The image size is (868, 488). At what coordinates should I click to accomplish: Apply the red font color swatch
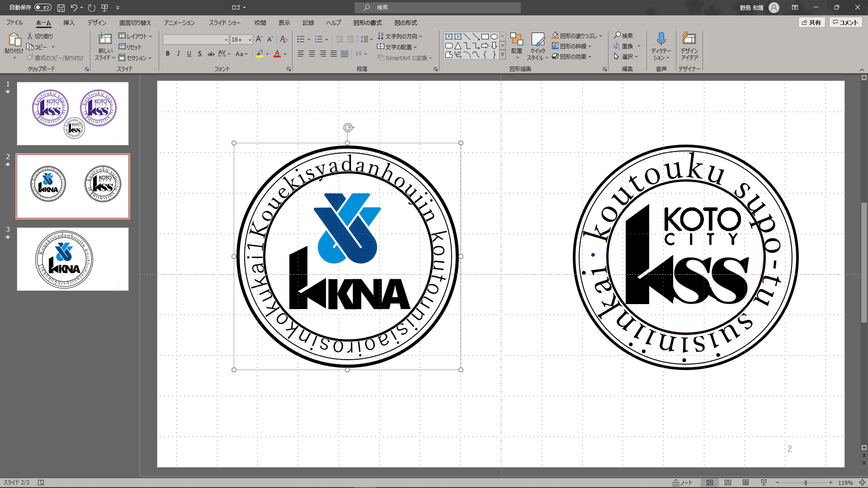[277, 54]
